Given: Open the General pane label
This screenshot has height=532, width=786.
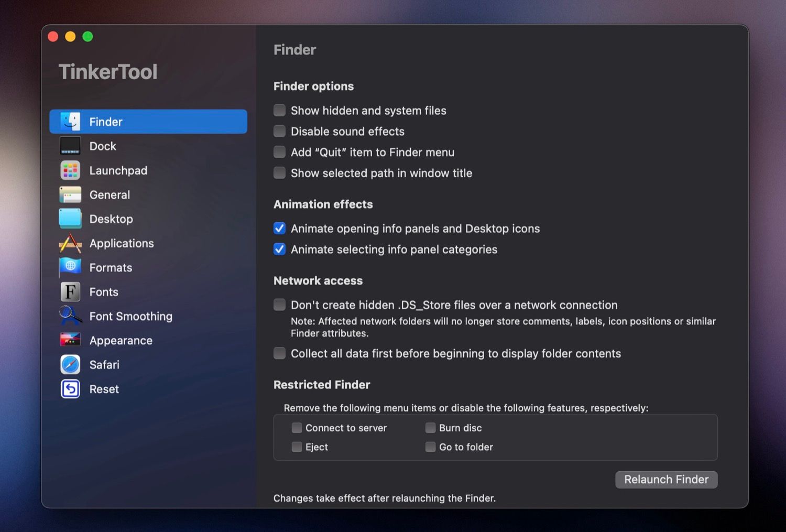Looking at the screenshot, I should 110,195.
